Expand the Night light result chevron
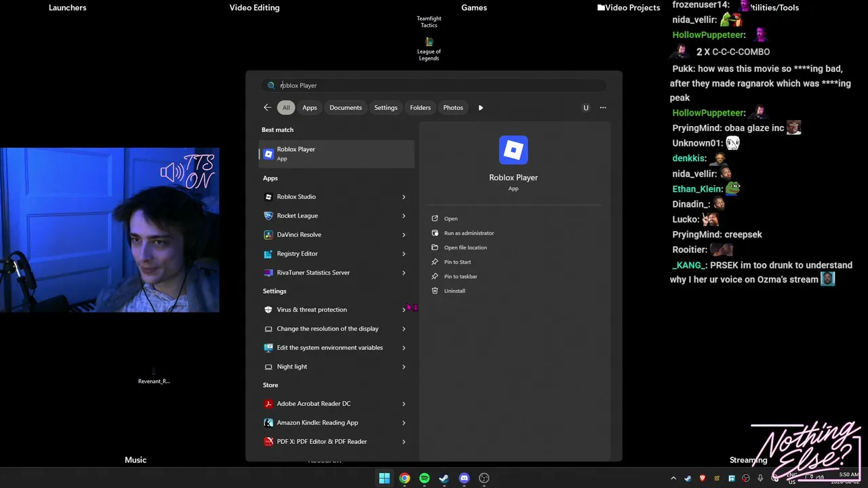 coord(403,367)
